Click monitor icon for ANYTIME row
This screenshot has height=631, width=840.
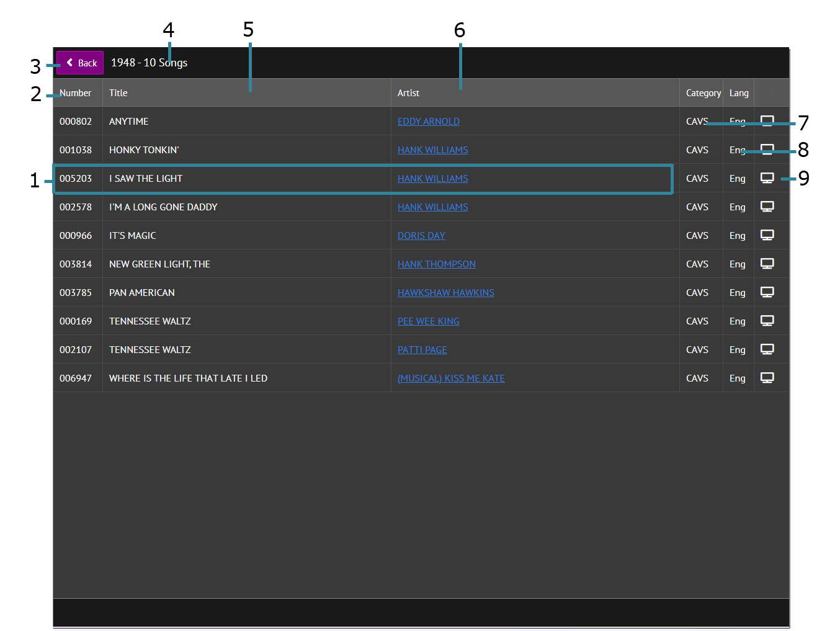click(767, 121)
